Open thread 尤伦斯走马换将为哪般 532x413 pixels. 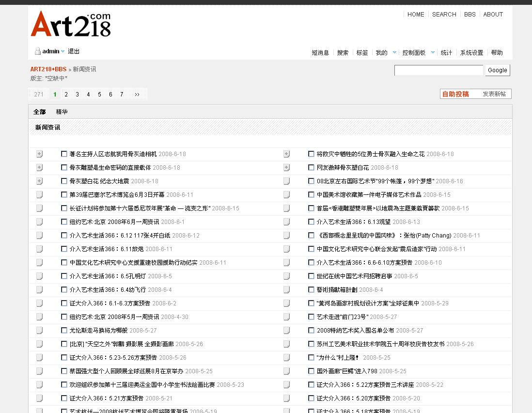(98, 331)
